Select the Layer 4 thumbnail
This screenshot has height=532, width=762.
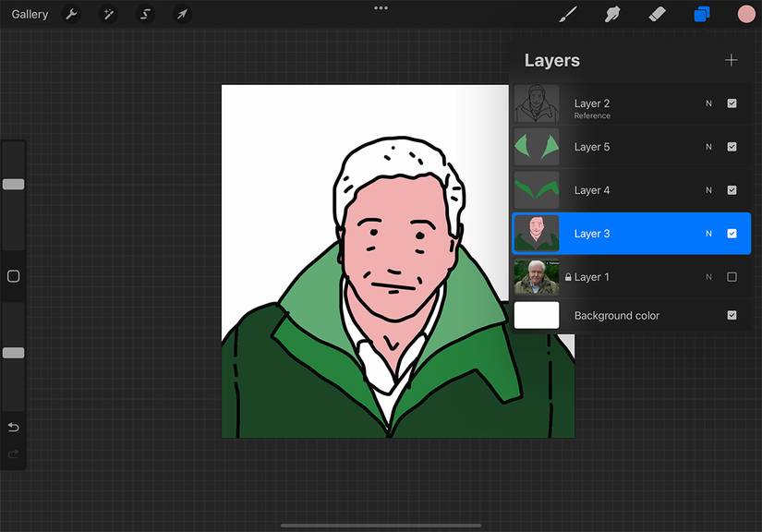point(537,189)
